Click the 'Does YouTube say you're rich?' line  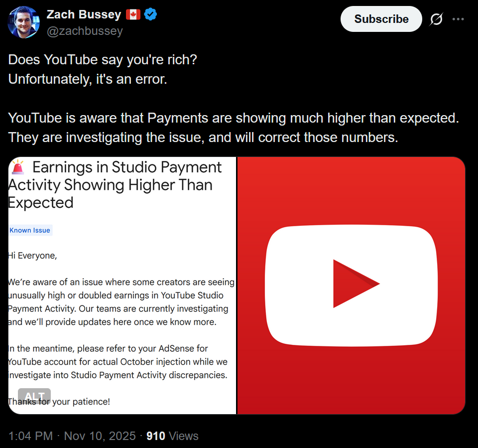pos(103,59)
